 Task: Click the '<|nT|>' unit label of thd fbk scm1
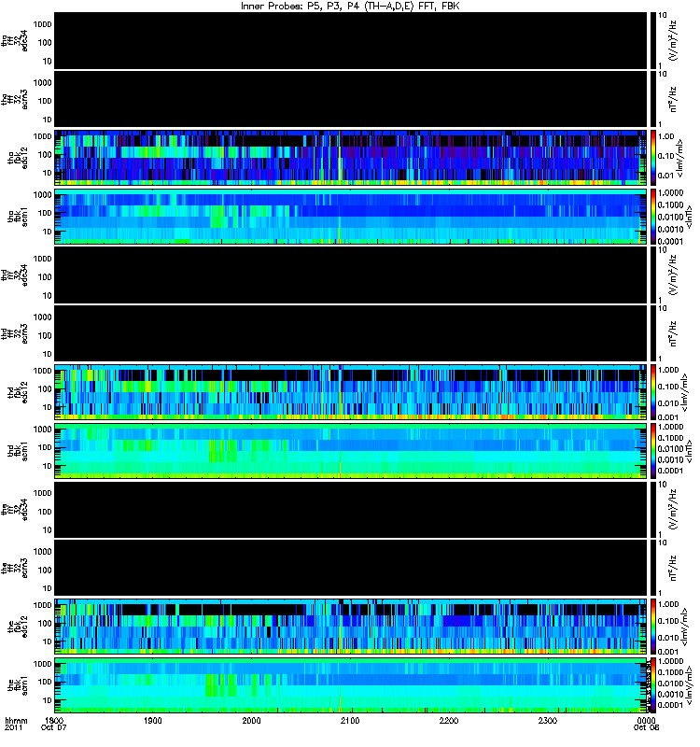[x=689, y=451]
